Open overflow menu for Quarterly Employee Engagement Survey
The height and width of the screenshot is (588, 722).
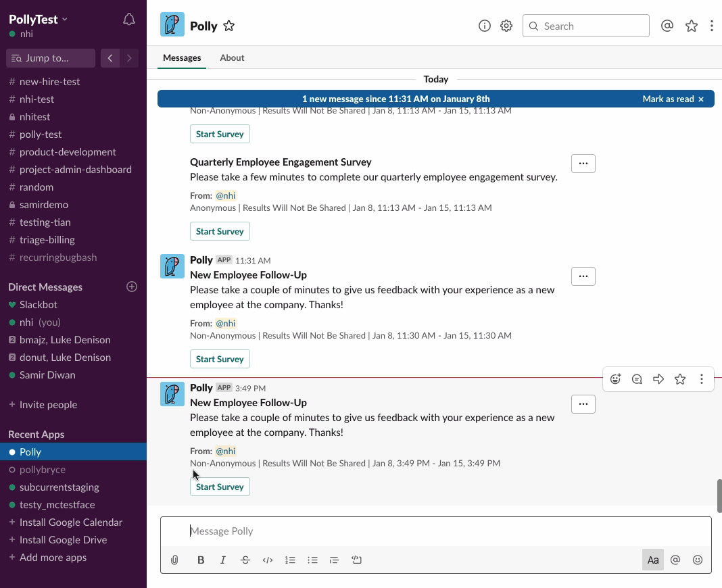[x=583, y=164]
